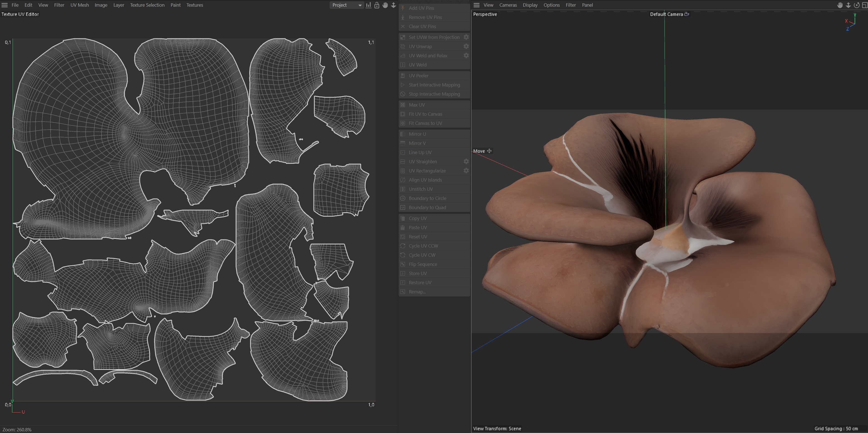Click the orbit camera icon in the Perspective viewport
The height and width of the screenshot is (433, 868).
point(856,5)
